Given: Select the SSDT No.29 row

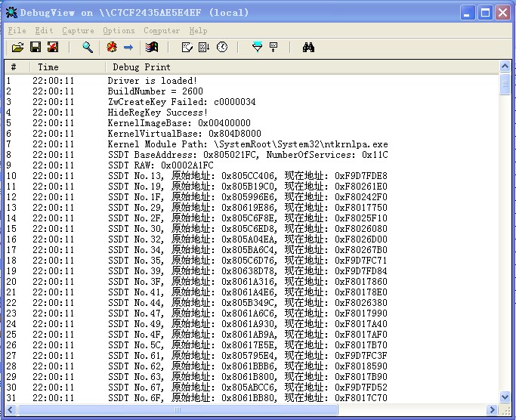Looking at the screenshot, I should click(x=252, y=207).
